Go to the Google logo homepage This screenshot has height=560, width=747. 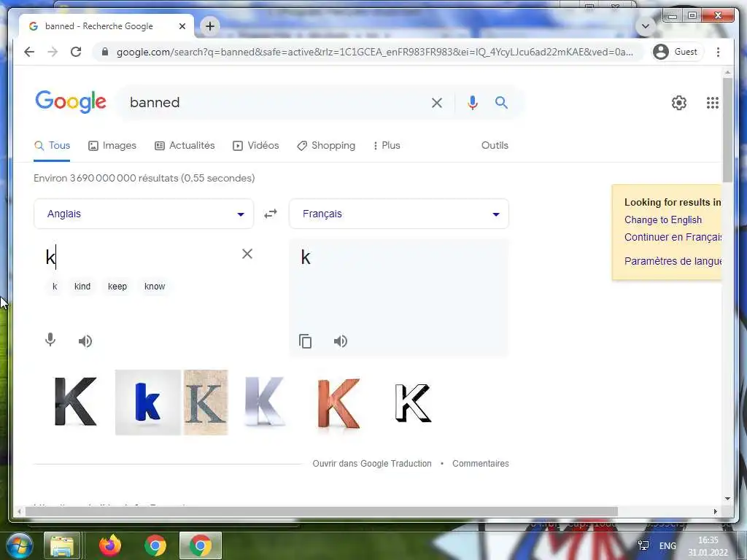tap(71, 101)
